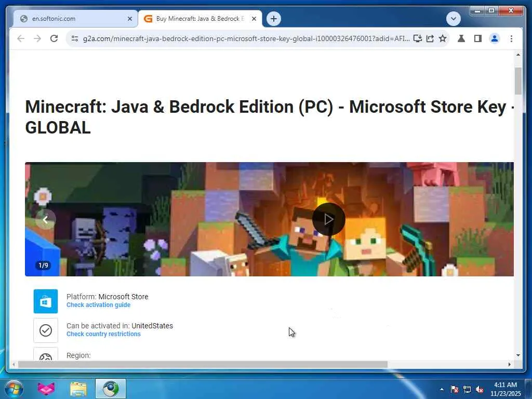Bookmark this page with the star icon
The width and height of the screenshot is (532, 399).
click(x=443, y=38)
